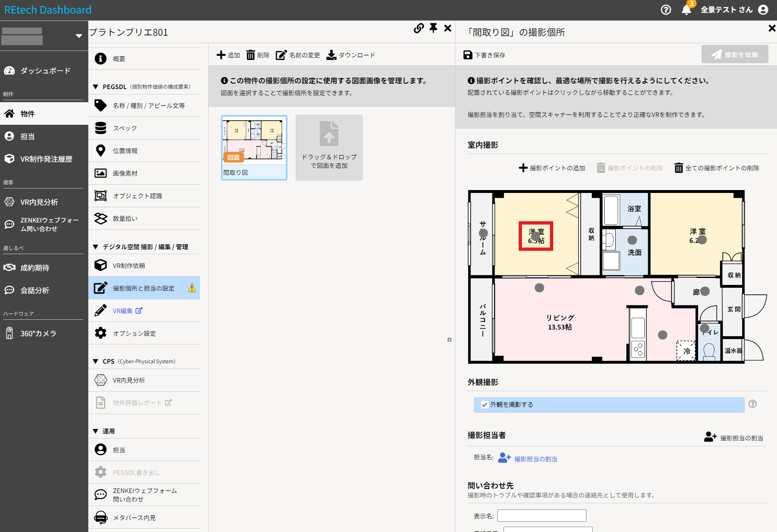Click the rename pencil icon in toolbar

coord(281,55)
